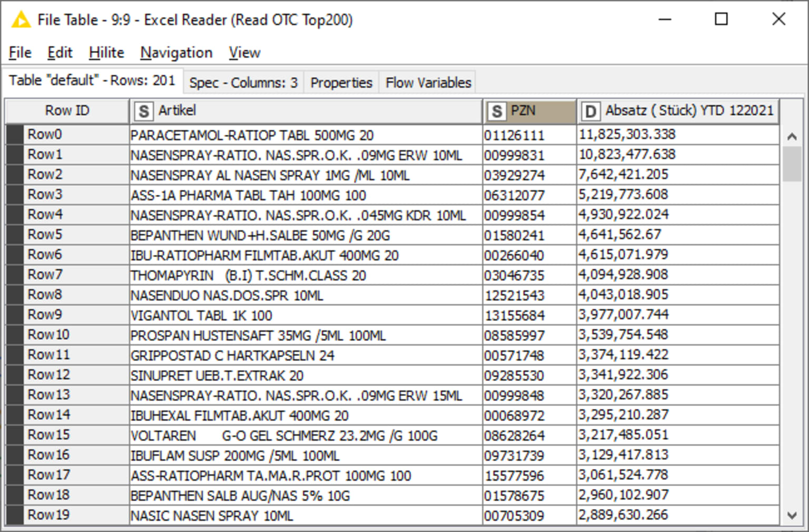
Task: Switch to the Properties tab
Action: (341, 83)
